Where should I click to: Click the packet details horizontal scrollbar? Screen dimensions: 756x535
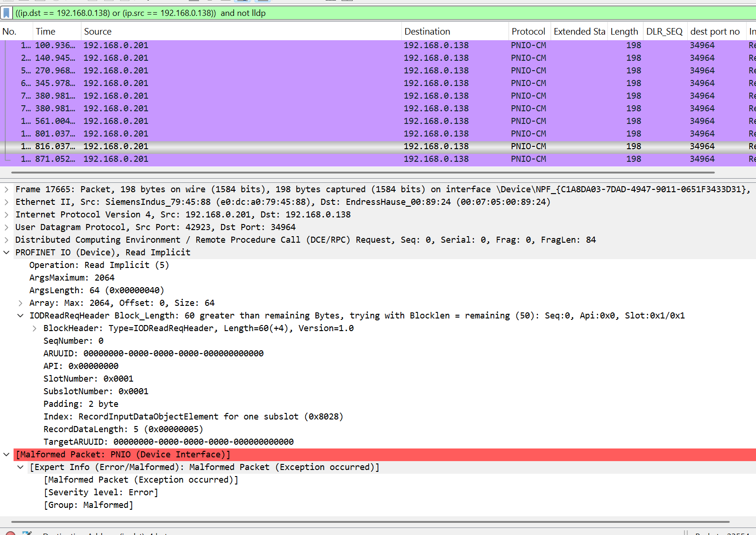coord(370,522)
